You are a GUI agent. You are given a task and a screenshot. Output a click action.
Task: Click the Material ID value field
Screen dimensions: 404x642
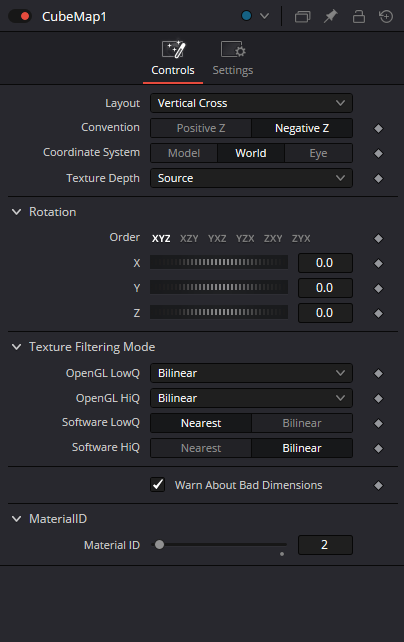point(325,545)
